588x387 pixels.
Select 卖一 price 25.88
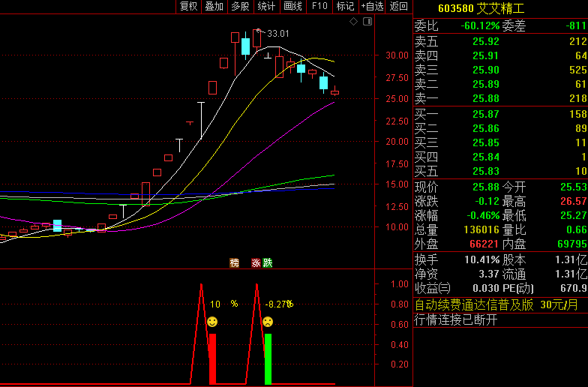point(486,98)
